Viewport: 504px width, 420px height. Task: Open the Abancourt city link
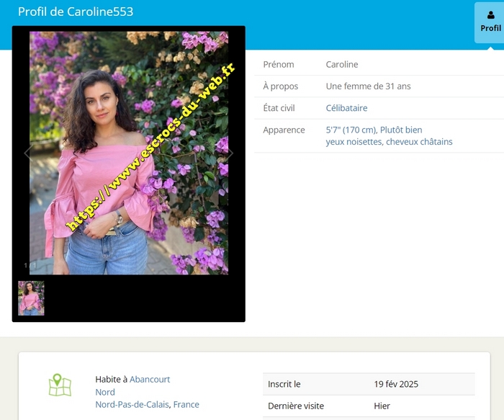click(150, 379)
